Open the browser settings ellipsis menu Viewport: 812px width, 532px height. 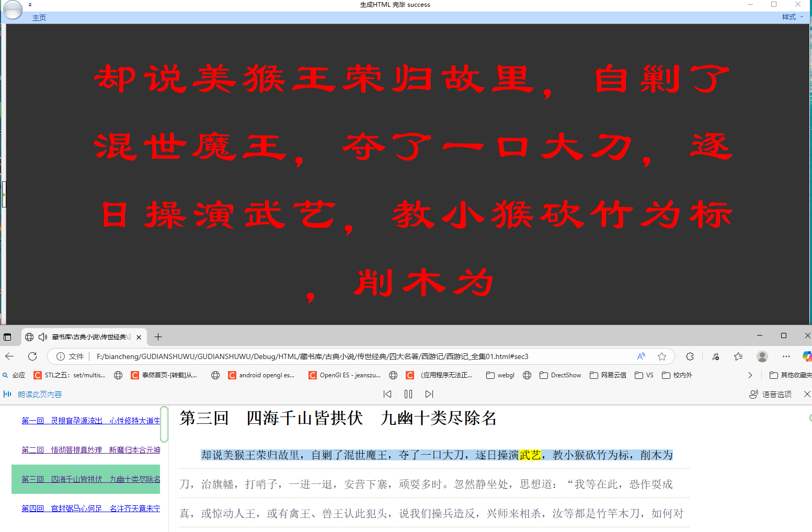click(x=786, y=356)
